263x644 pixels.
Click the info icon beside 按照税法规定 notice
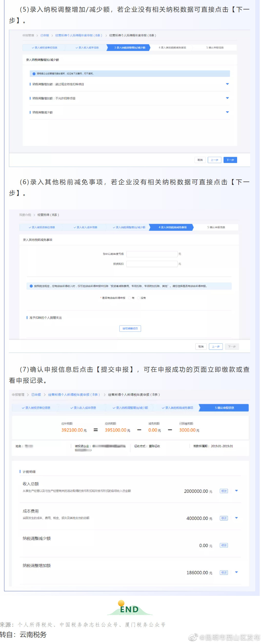coord(31,286)
